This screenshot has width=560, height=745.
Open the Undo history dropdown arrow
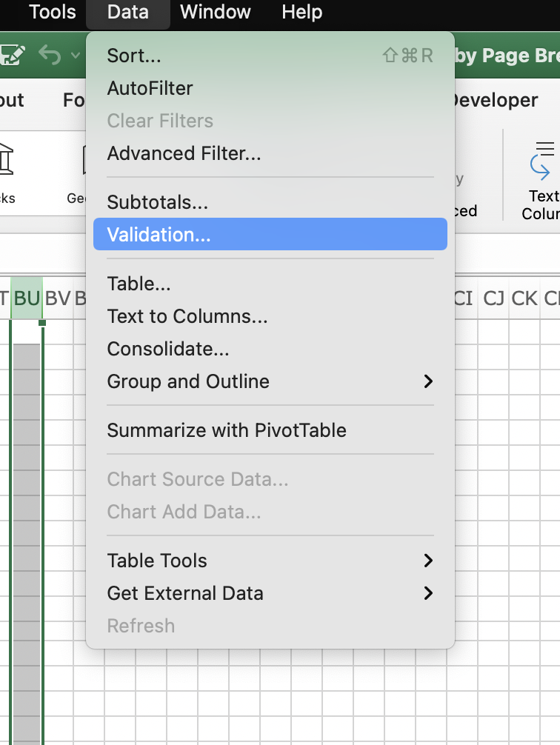coord(75,56)
